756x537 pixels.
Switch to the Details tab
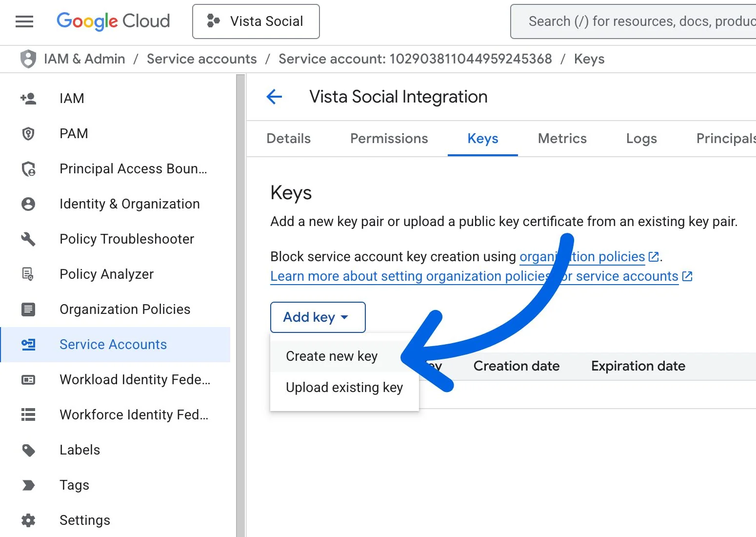(x=289, y=139)
